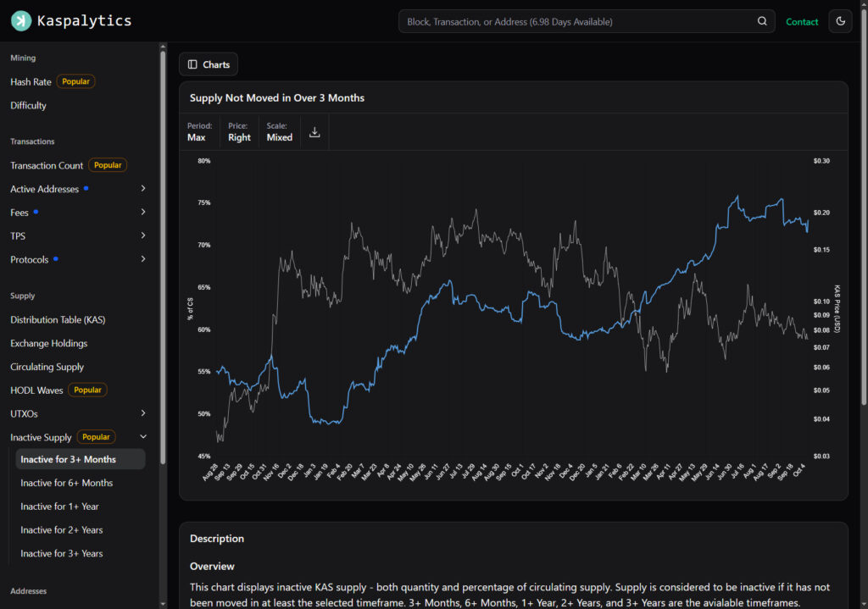Expand the Protocols chevron arrow
The width and height of the screenshot is (868, 609).
tap(143, 259)
